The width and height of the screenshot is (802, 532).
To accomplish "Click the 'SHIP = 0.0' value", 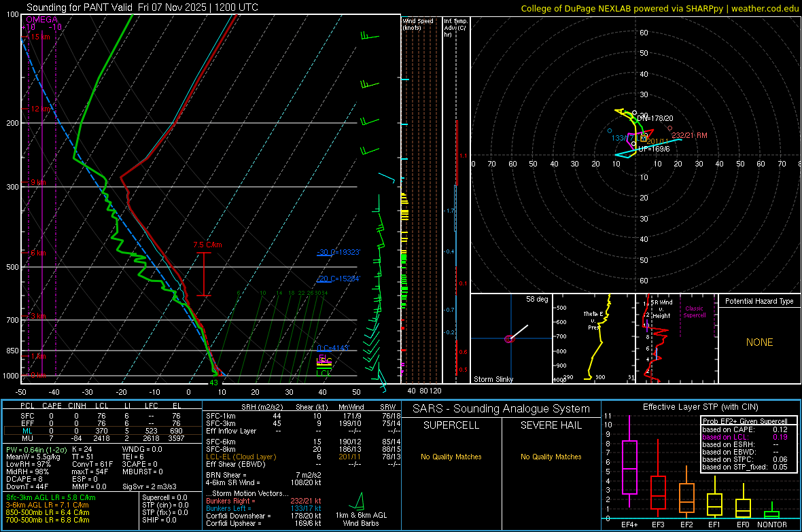I will coord(159,520).
